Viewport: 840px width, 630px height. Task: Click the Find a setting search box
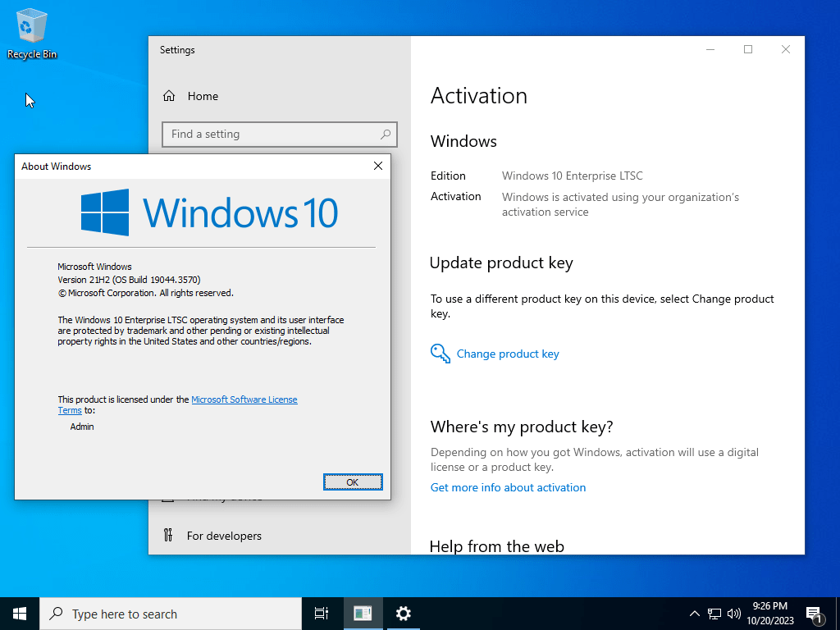(x=280, y=135)
